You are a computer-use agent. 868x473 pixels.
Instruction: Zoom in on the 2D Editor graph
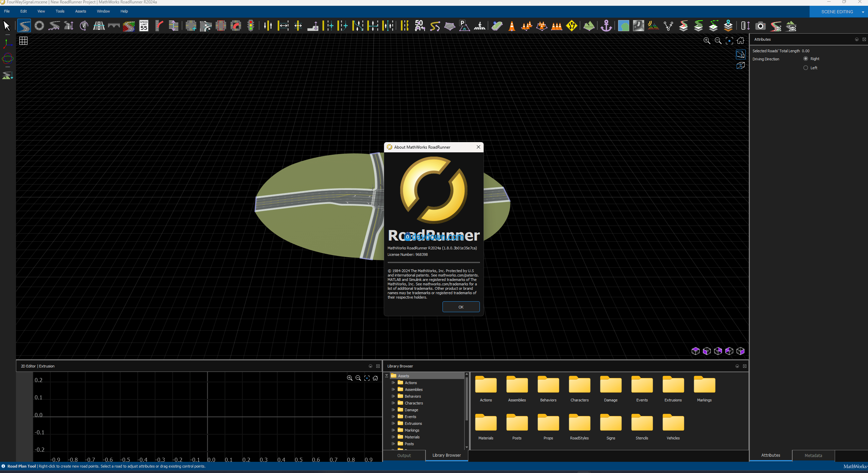[349, 378]
